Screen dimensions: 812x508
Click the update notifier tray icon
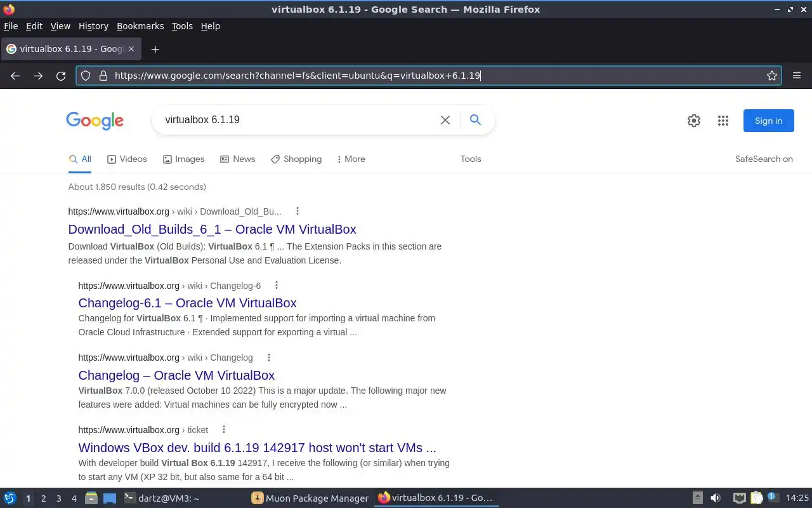point(773,498)
